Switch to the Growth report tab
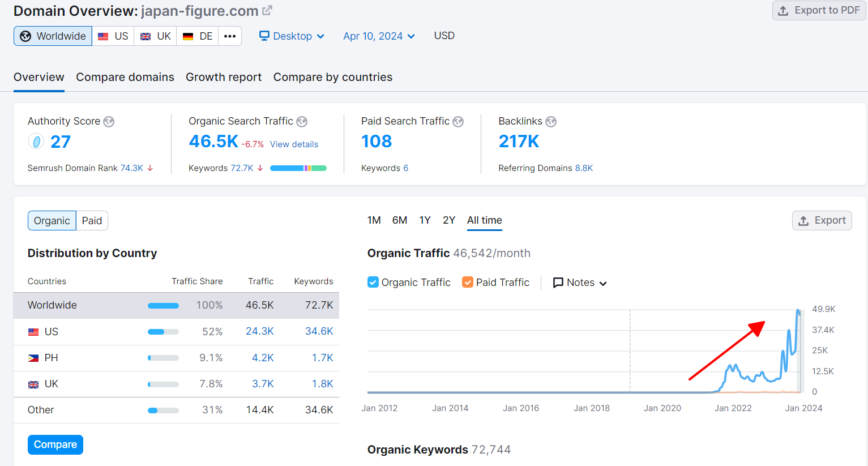 point(224,77)
